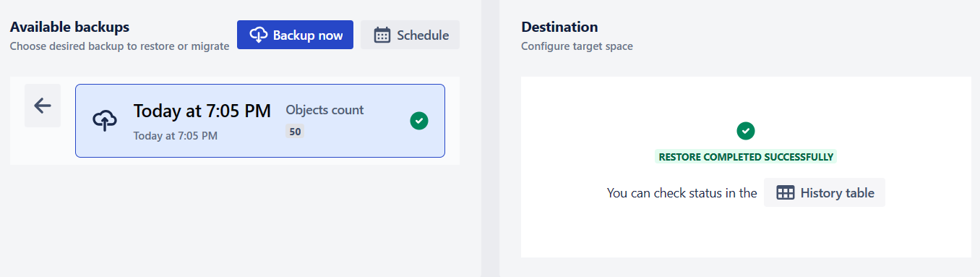
Task: Click the Restore Completed Successfully status label
Action: pyautogui.click(x=746, y=156)
